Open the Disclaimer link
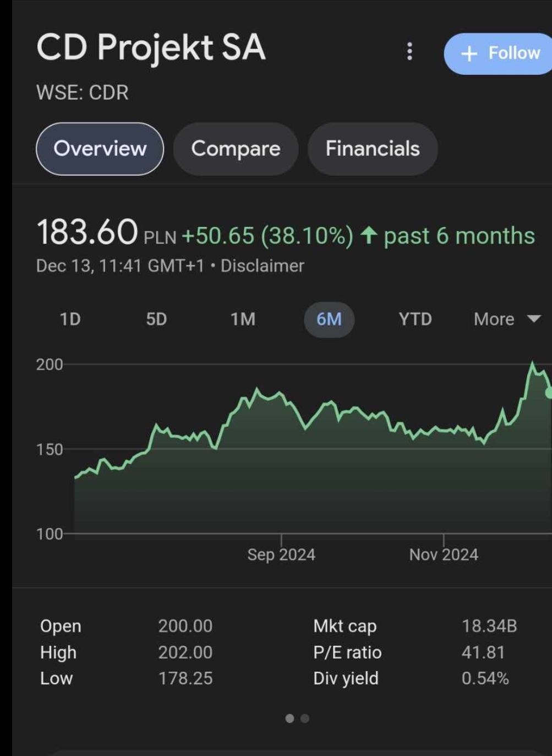This screenshot has height=756, width=552. [262, 266]
